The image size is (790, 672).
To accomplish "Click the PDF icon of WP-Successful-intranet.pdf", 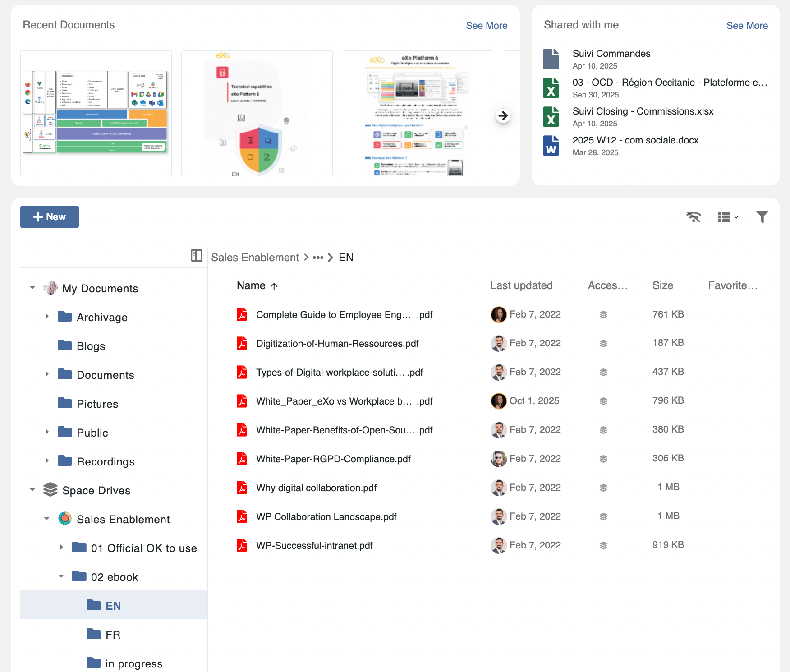I will click(x=242, y=545).
